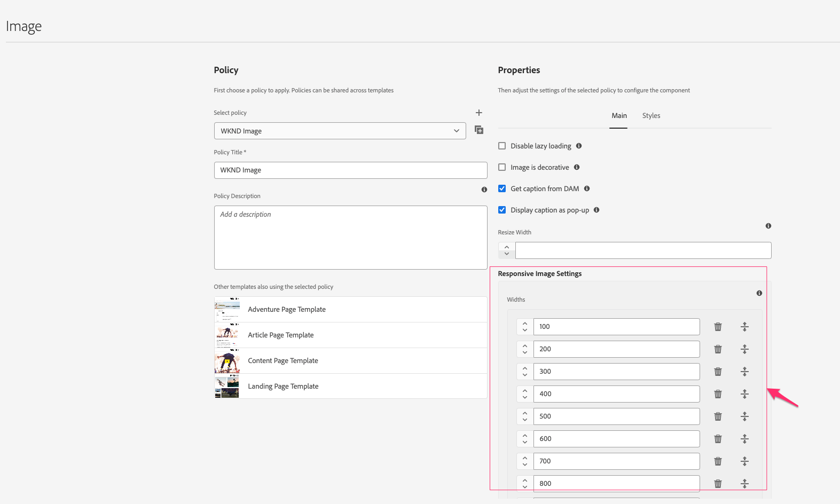Click stepper for width 100
This screenshot has width=840, height=504.
pos(525,327)
